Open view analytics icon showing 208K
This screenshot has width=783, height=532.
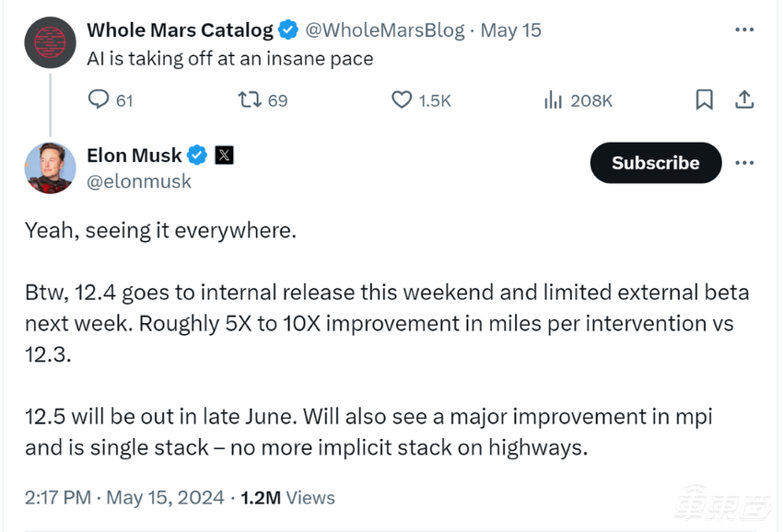[x=554, y=99]
